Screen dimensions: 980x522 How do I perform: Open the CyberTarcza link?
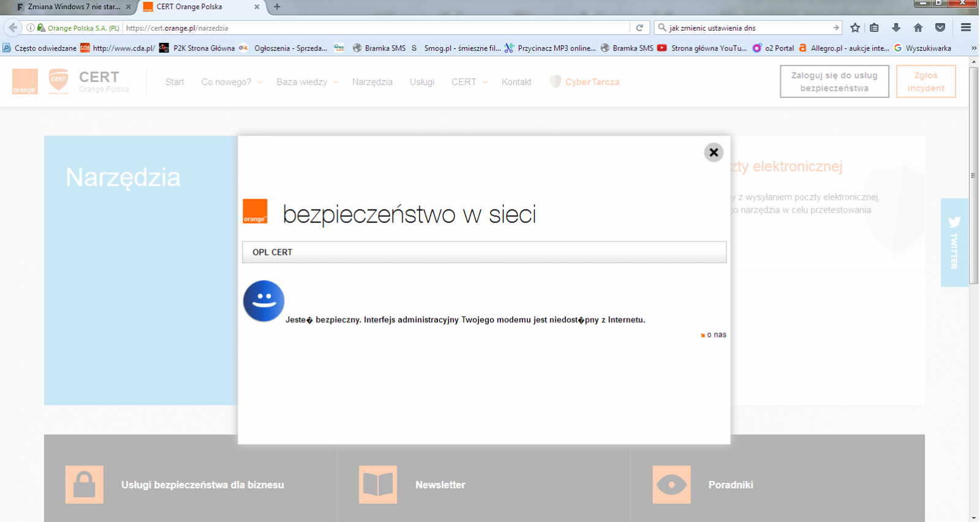click(585, 82)
